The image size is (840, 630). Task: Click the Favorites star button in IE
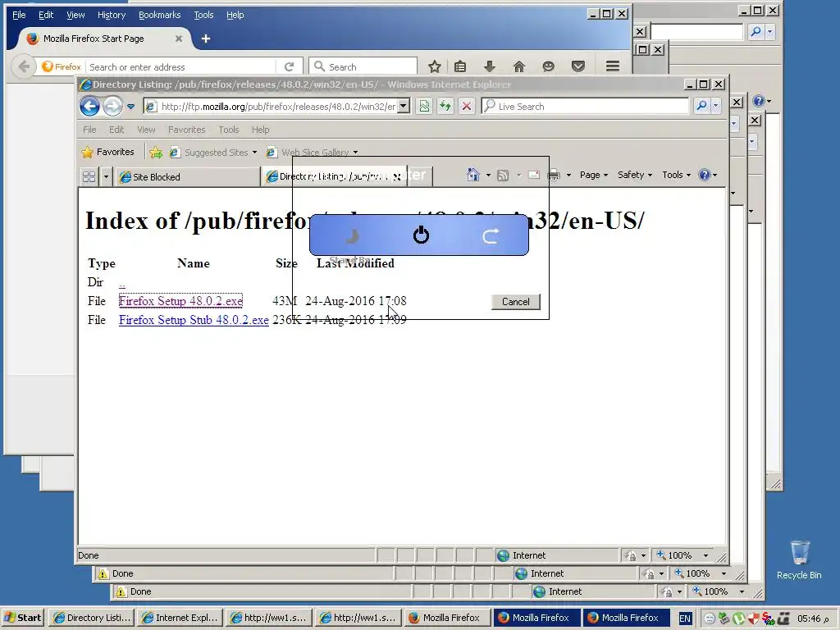pos(107,152)
